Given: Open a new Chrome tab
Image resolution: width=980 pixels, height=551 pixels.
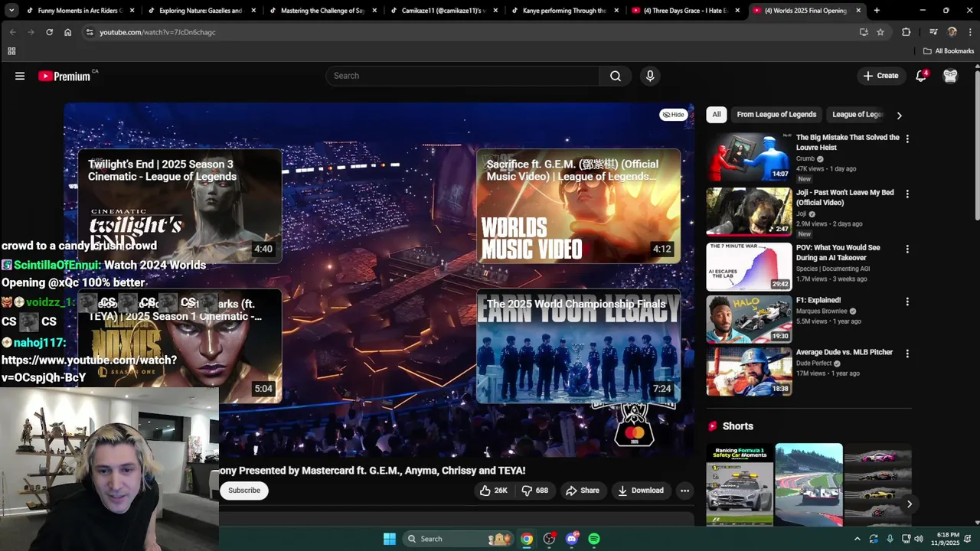Looking at the screenshot, I should pos(877,11).
